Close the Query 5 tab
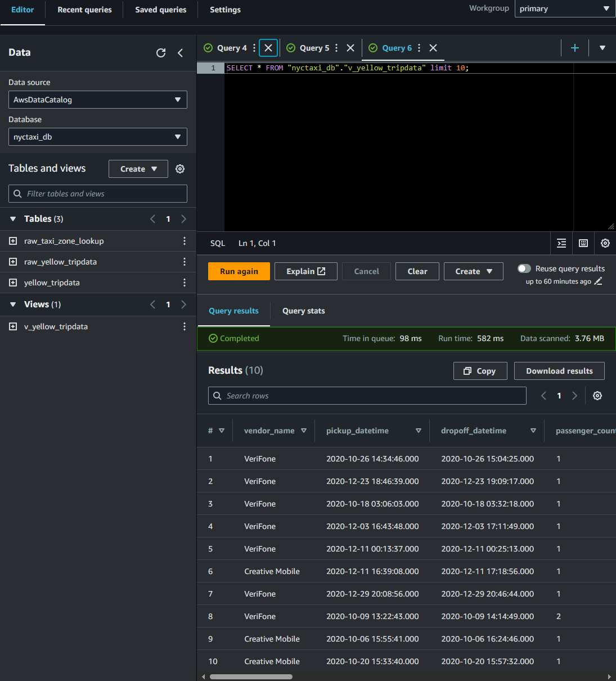Screen dimensions: 616x681 click(x=350, y=48)
